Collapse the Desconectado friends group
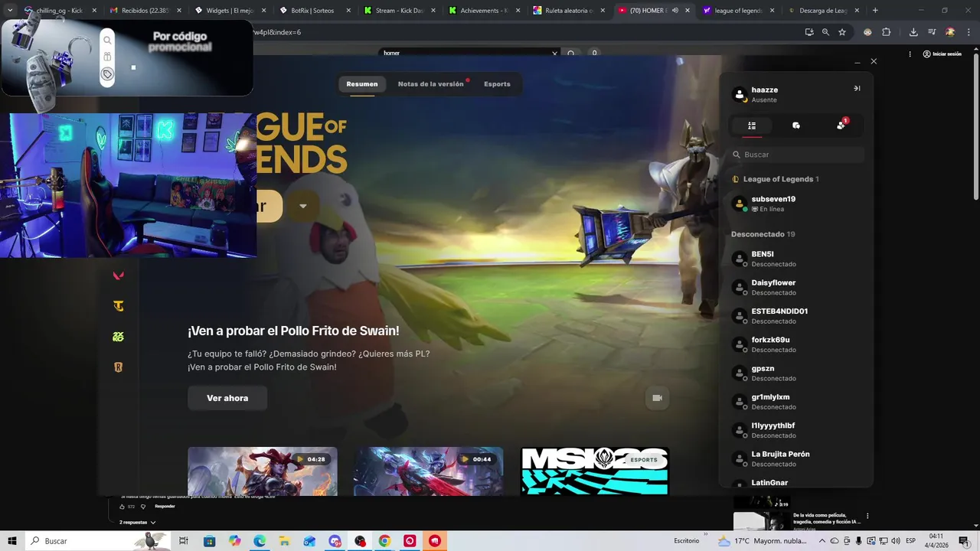Viewport: 980px width, 551px height. (763, 234)
